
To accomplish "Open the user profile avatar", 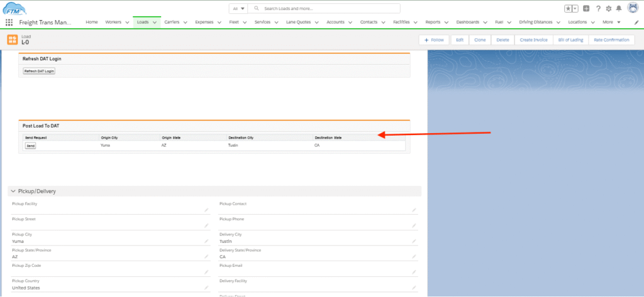I will [x=633, y=8].
